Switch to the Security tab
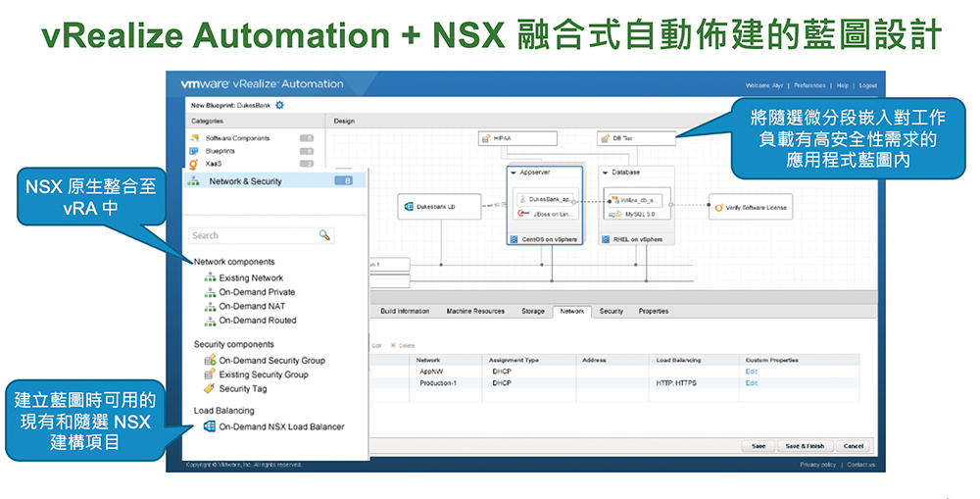Screen dimensions: 980x499 point(612,312)
